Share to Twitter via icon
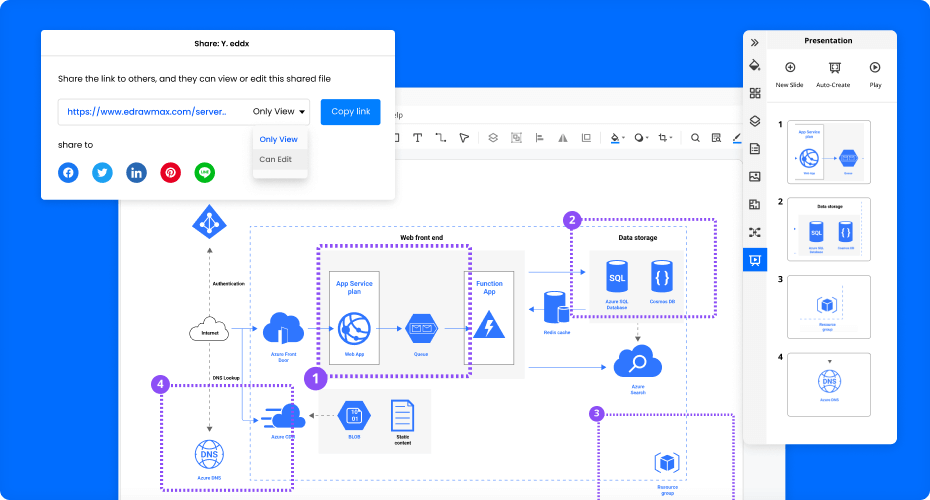This screenshot has width=930, height=500. point(102,173)
